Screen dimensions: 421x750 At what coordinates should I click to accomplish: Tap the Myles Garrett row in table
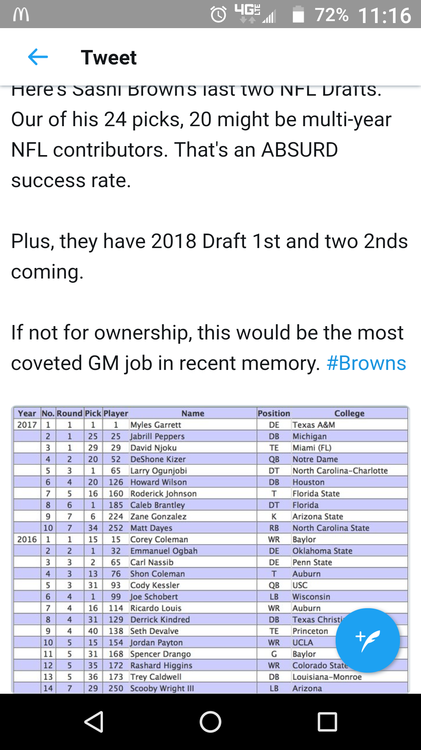coord(210,425)
